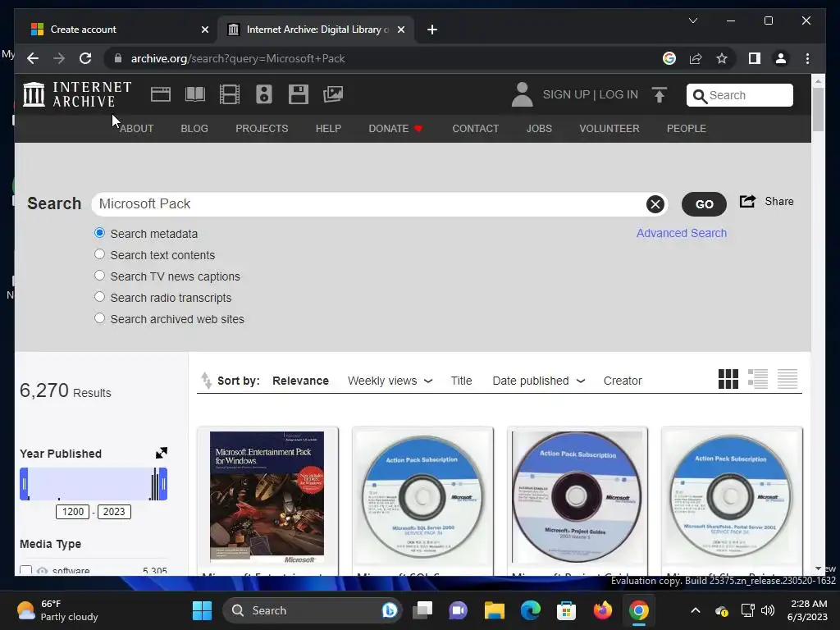Screen dimensions: 840x630
Task: Open File Explorer from taskbar
Action: [x=494, y=610]
